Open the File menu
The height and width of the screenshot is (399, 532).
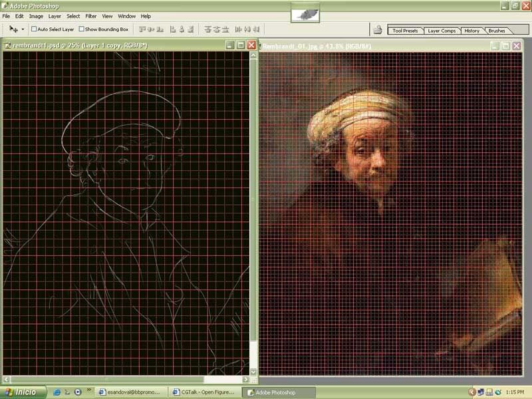pyautogui.click(x=7, y=16)
